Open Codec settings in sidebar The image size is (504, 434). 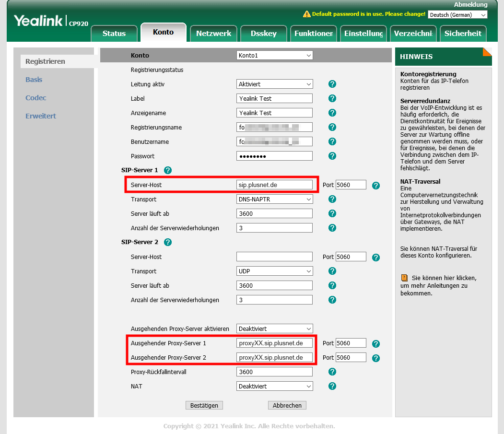[x=35, y=98]
